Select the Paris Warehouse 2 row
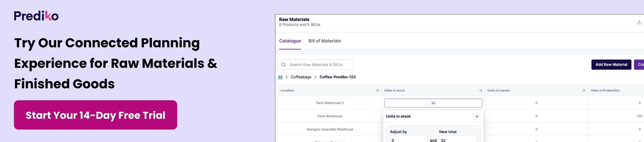 [461, 103]
